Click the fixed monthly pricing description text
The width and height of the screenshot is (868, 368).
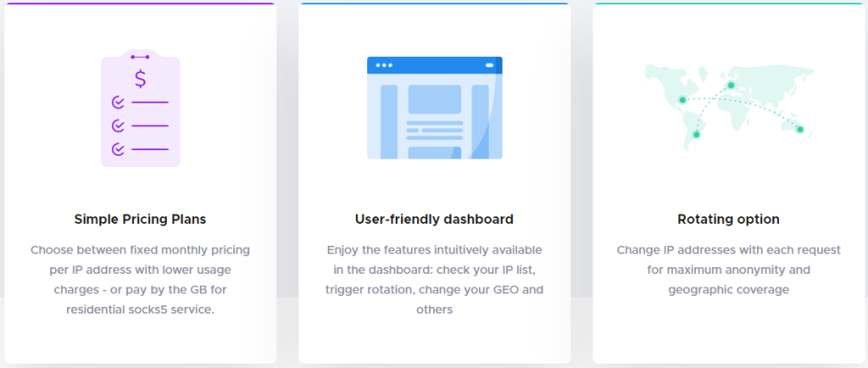pos(141,280)
